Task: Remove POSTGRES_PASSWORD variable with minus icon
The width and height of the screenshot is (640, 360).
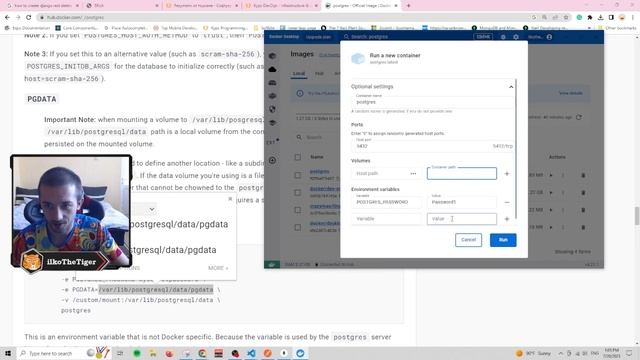Action: [x=507, y=202]
